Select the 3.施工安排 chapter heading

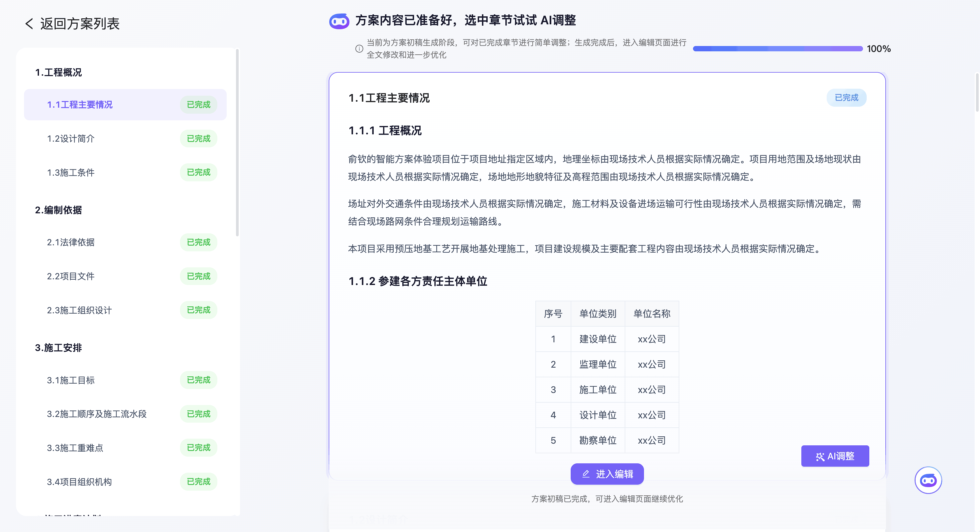pyautogui.click(x=58, y=348)
